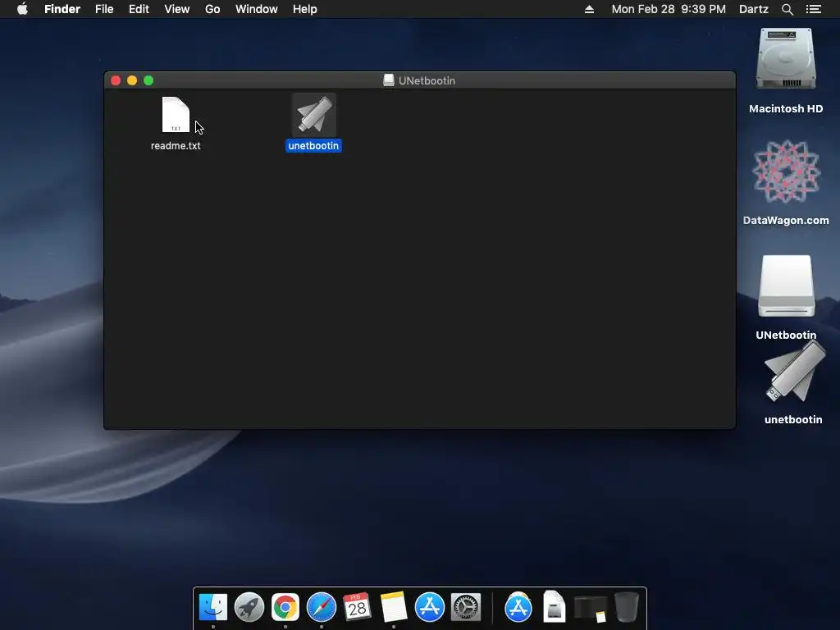The image size is (840, 630).
Task: Open the Edit menu
Action: 139,9
